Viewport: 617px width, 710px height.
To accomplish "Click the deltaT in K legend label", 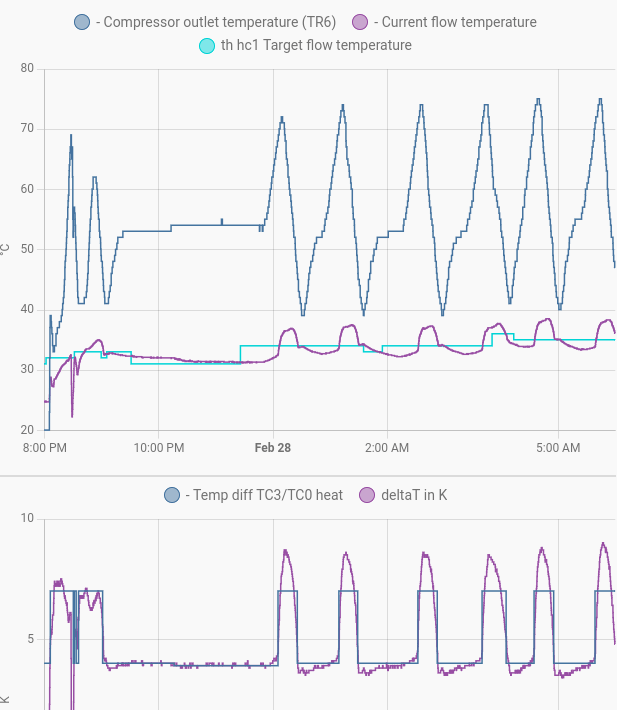I will click(414, 495).
